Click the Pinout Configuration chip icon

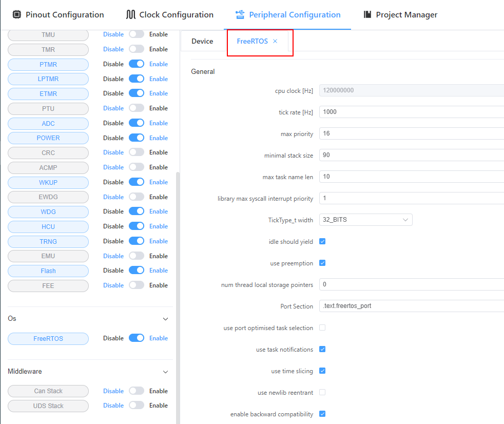pos(17,14)
